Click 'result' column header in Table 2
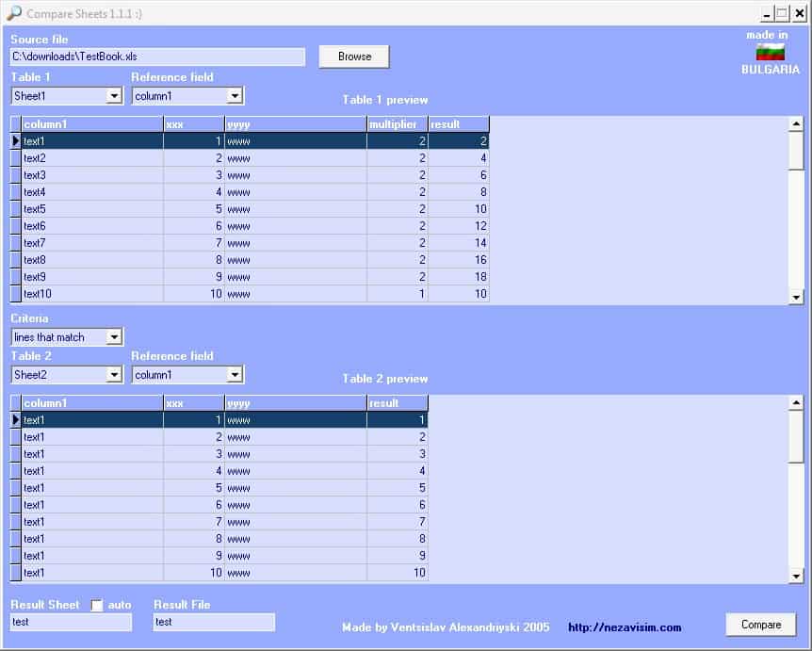The image size is (812, 651). tap(398, 403)
